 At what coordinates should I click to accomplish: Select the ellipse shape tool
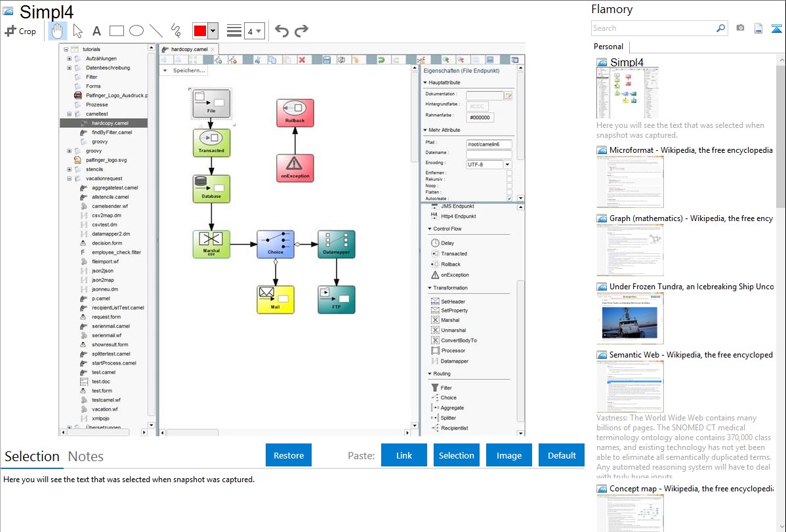point(136,31)
